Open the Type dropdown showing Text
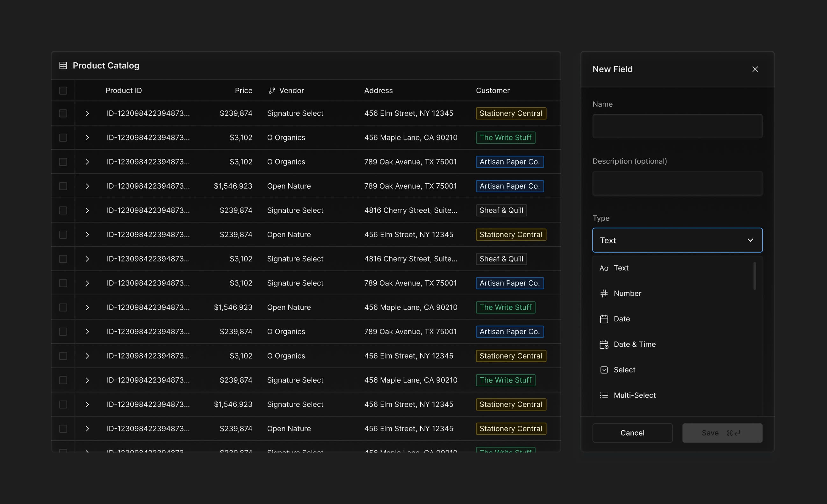The image size is (827, 504). coord(677,240)
